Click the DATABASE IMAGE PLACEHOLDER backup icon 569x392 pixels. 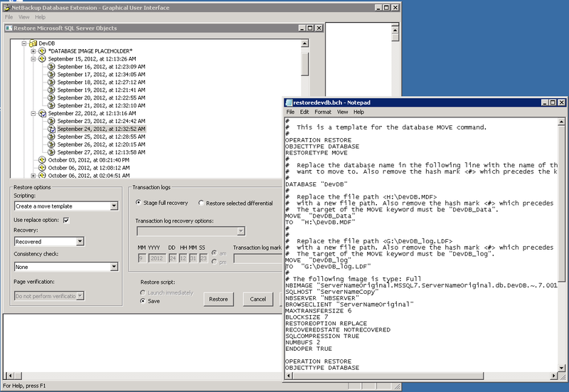[x=42, y=51]
